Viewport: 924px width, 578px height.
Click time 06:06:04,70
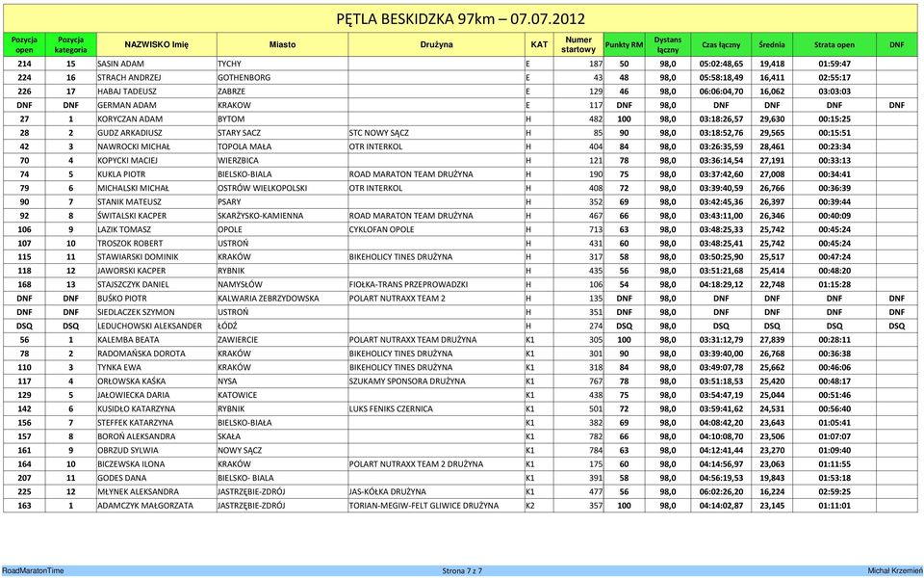pyautogui.click(x=721, y=92)
